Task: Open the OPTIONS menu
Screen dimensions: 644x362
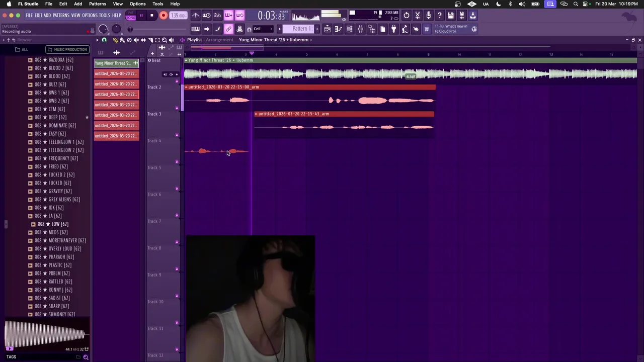Action: [x=90, y=16]
